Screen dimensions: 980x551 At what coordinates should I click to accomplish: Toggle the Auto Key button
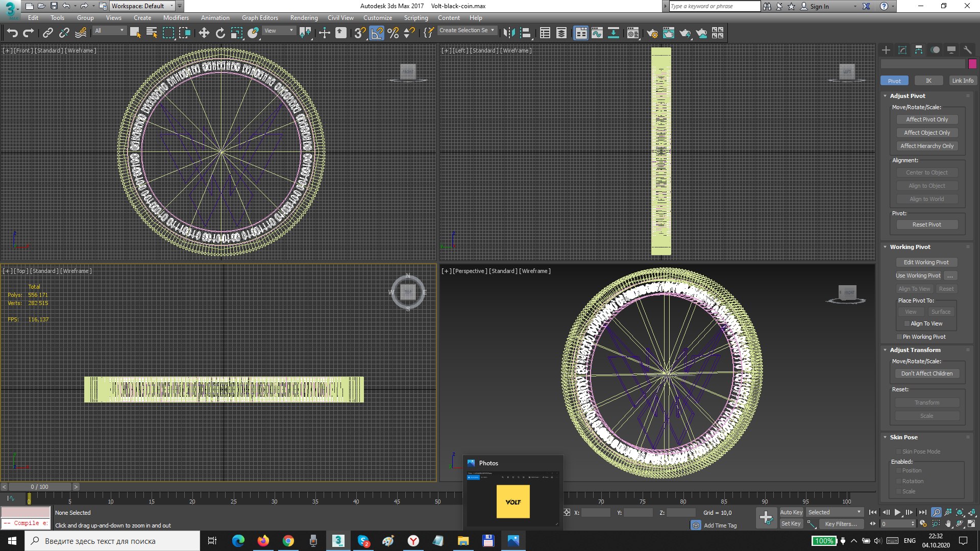coord(791,512)
